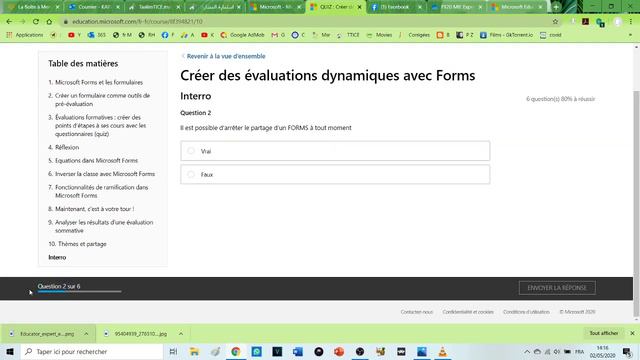Click Tout afficher downloads button
Screen dimensions: 640x360
pos(604,333)
